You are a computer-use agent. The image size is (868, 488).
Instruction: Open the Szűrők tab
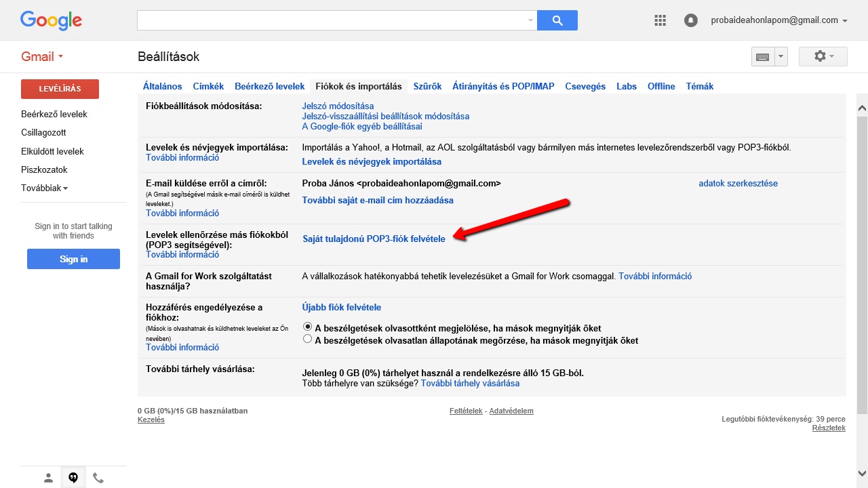coord(427,86)
